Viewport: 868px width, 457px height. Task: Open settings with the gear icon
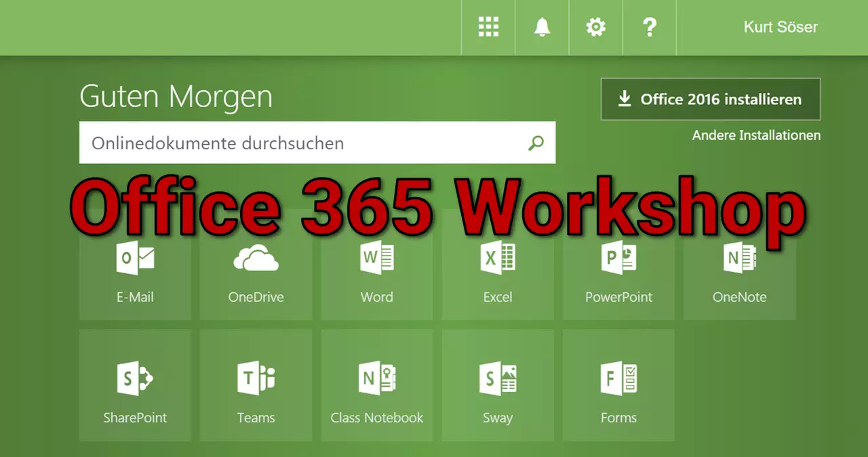click(x=595, y=27)
